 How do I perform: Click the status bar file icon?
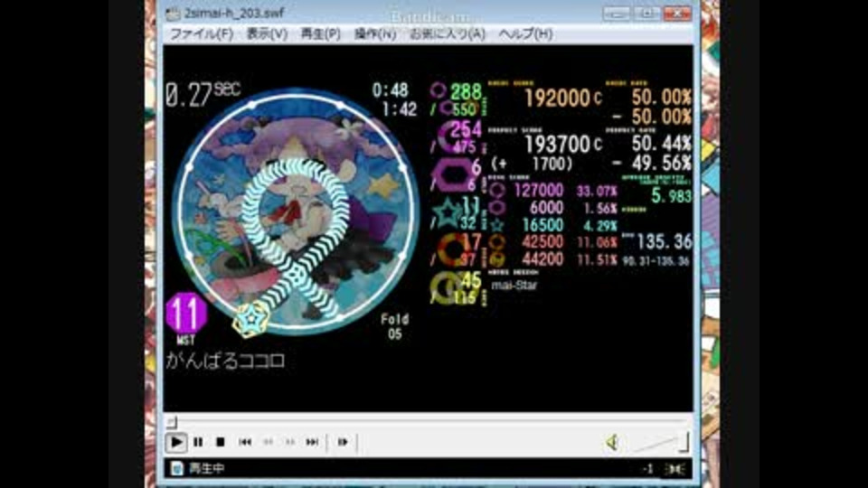(176, 469)
